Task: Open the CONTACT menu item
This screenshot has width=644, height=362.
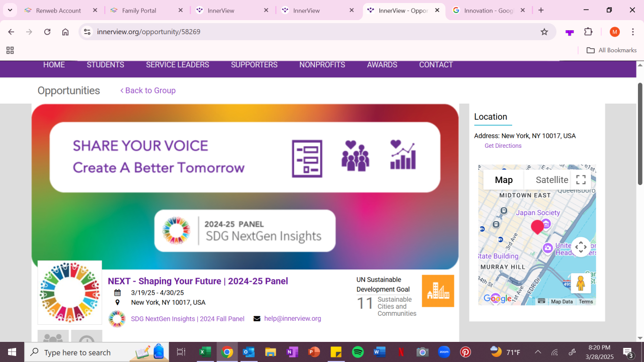Action: (436, 65)
